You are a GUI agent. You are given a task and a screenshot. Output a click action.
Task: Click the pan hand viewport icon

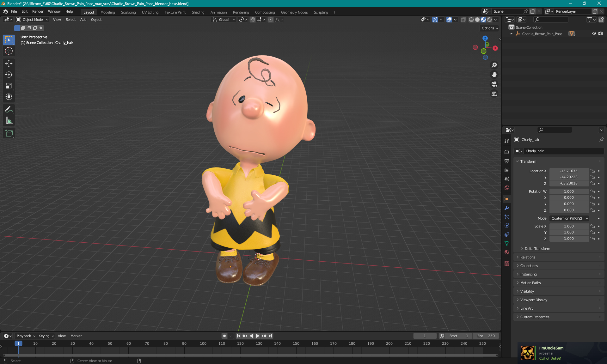[x=494, y=75]
